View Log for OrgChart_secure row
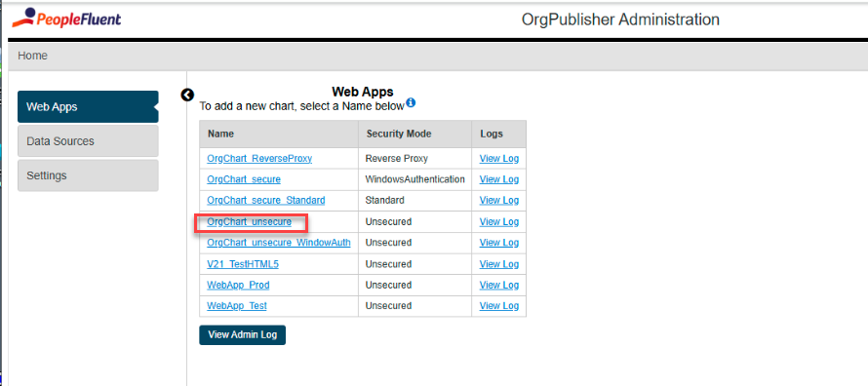Screen dimensions: 868x386 (x=498, y=179)
